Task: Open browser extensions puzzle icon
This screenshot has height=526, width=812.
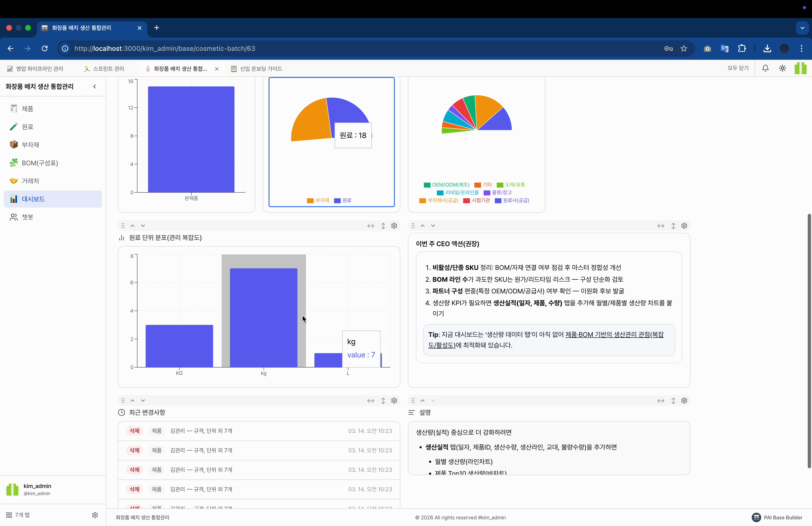Action: tap(742, 48)
